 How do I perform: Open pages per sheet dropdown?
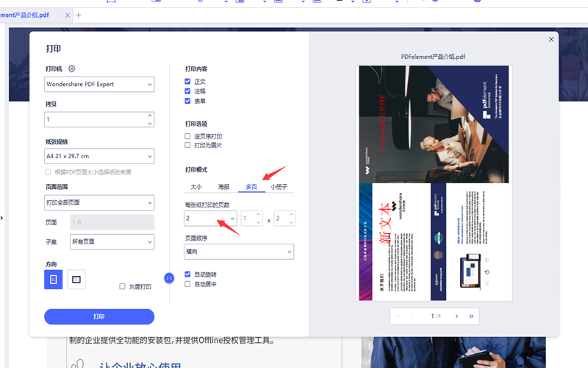(x=210, y=219)
